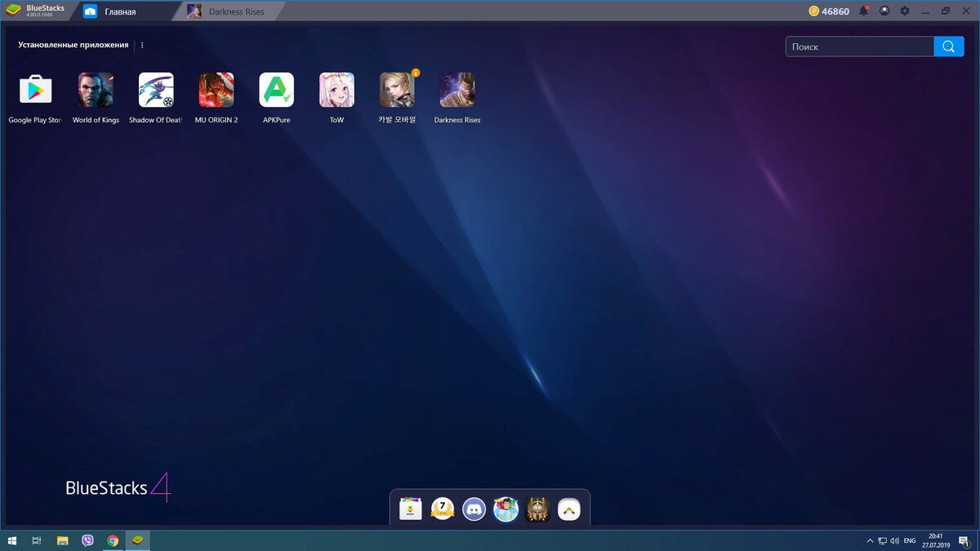Open the Discord icon in dock

pos(474,509)
